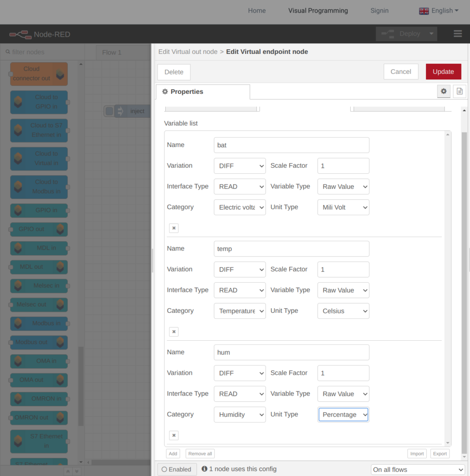470x476 pixels.
Task: Click the Cancel button
Action: (x=400, y=72)
